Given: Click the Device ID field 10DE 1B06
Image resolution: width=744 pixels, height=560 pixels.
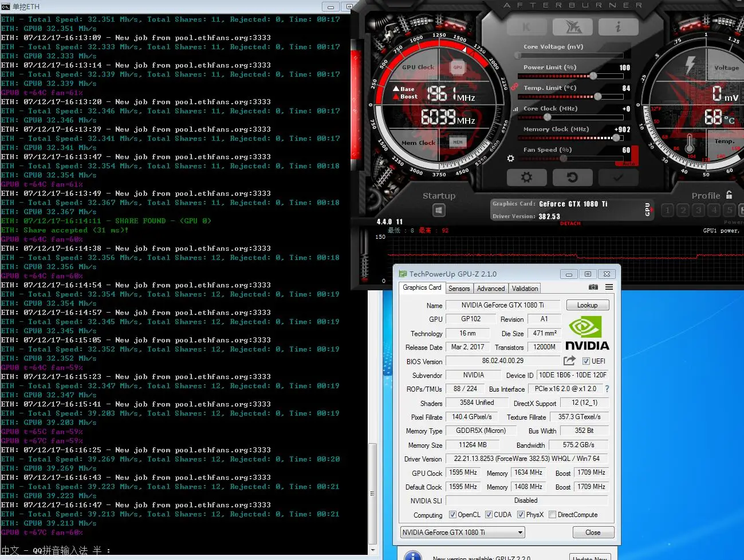Looking at the screenshot, I should (x=573, y=375).
